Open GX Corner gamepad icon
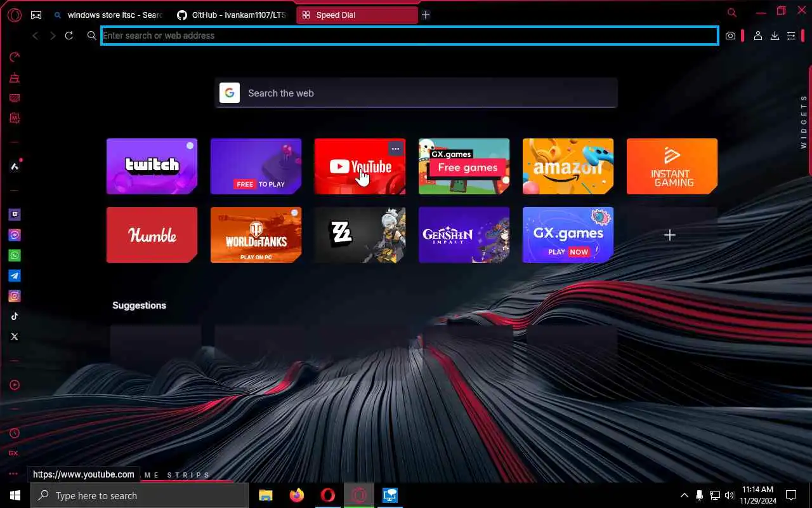Screen dimensions: 812x508 36,15
